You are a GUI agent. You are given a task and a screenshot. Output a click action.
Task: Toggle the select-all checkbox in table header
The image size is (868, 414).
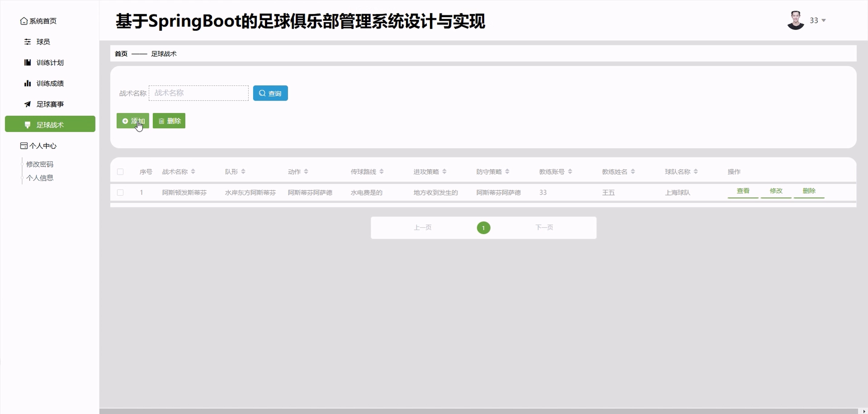[120, 172]
